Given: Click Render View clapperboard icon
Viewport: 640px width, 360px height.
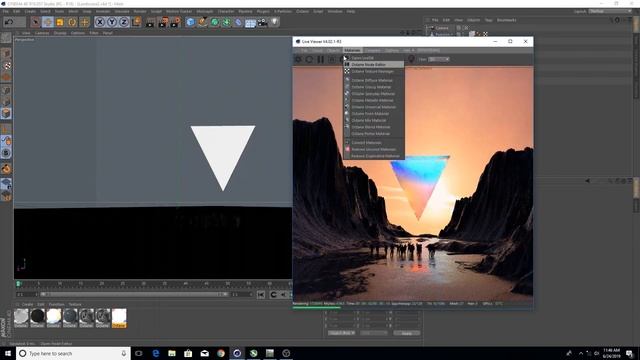Looking at the screenshot, I should [x=150, y=22].
